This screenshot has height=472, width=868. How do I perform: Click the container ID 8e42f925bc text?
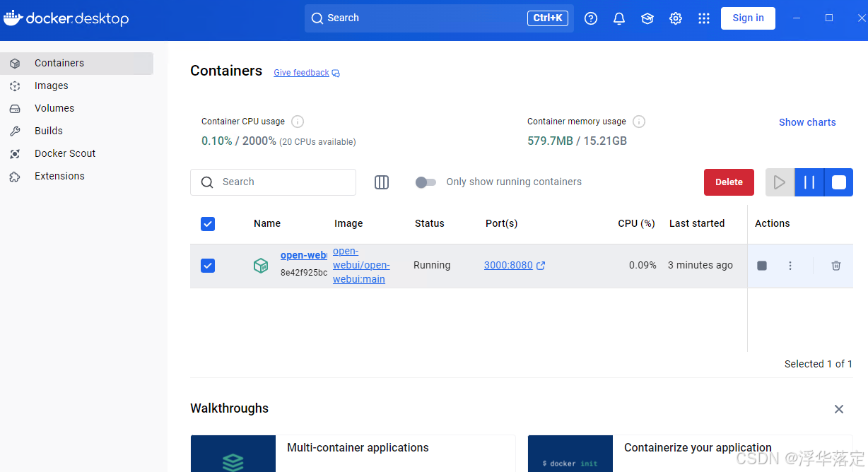(x=304, y=273)
